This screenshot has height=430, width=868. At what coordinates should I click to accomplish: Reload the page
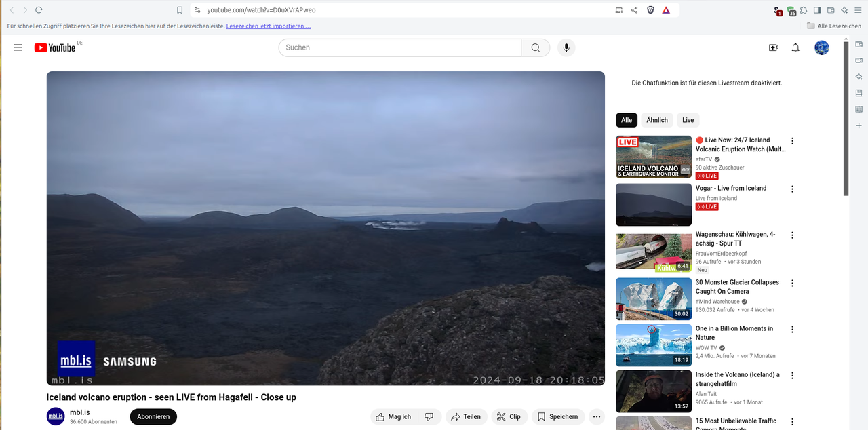(39, 10)
